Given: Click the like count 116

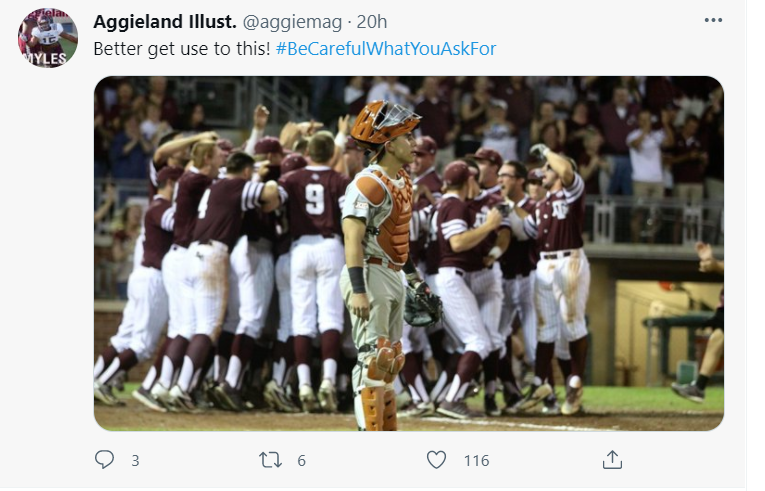Looking at the screenshot, I should tap(476, 461).
